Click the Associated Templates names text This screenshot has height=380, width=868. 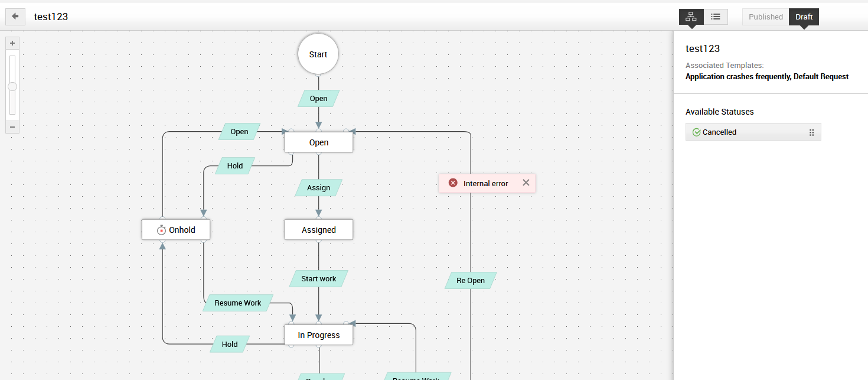click(767, 77)
